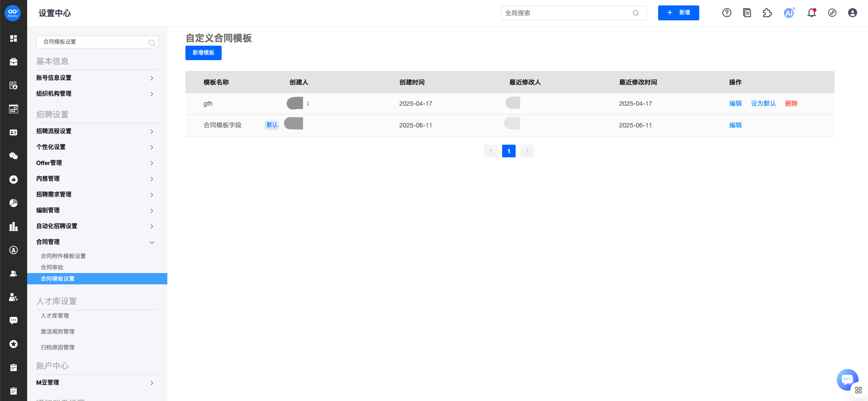Click the 默认 tag on 合同模板字段

tap(272, 125)
